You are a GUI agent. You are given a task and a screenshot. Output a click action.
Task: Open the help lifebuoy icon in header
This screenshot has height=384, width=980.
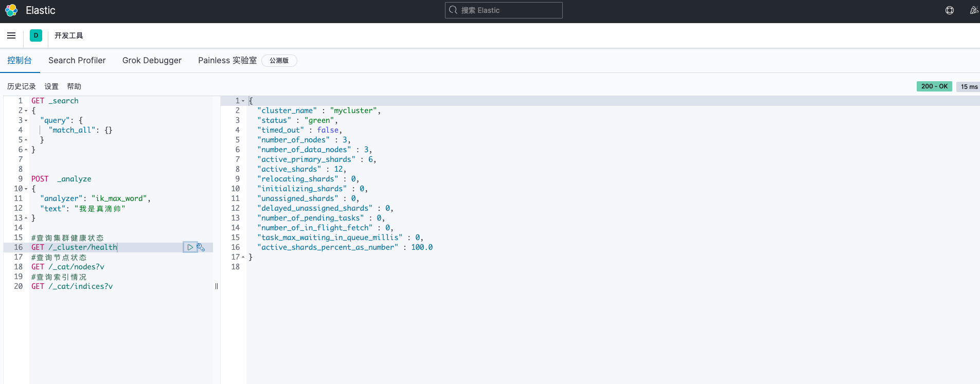tap(950, 10)
